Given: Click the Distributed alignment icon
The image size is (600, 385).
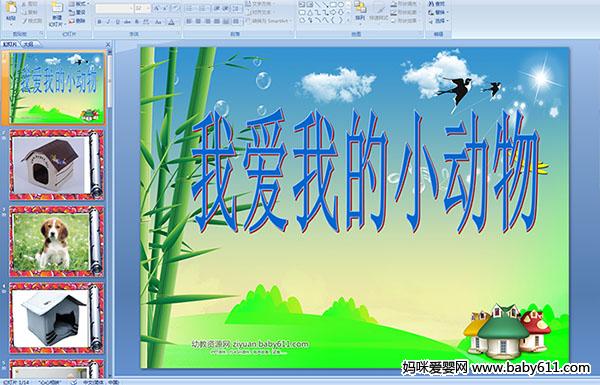Looking at the screenshot, I should pos(226,21).
